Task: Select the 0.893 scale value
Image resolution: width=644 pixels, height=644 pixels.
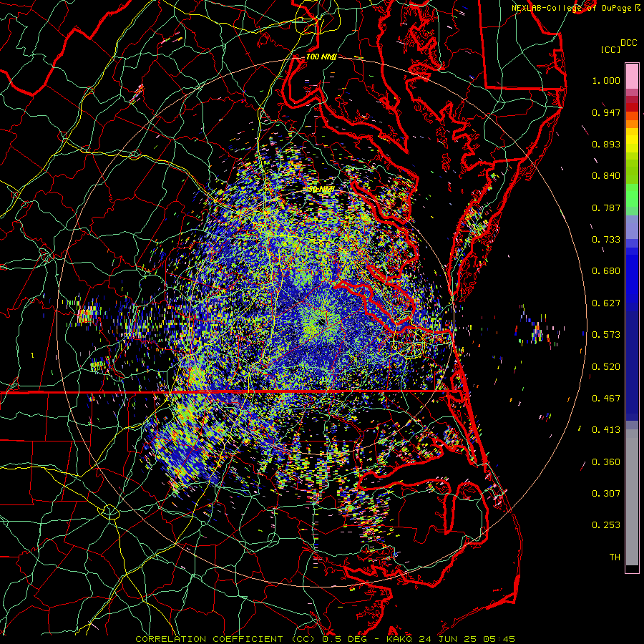Action: pos(606,144)
